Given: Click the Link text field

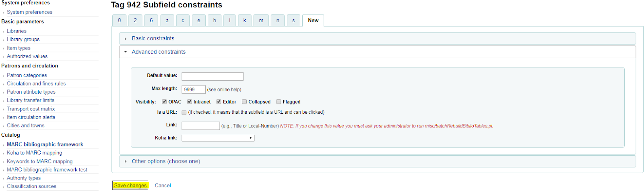Looking at the screenshot, I should coord(201,126).
